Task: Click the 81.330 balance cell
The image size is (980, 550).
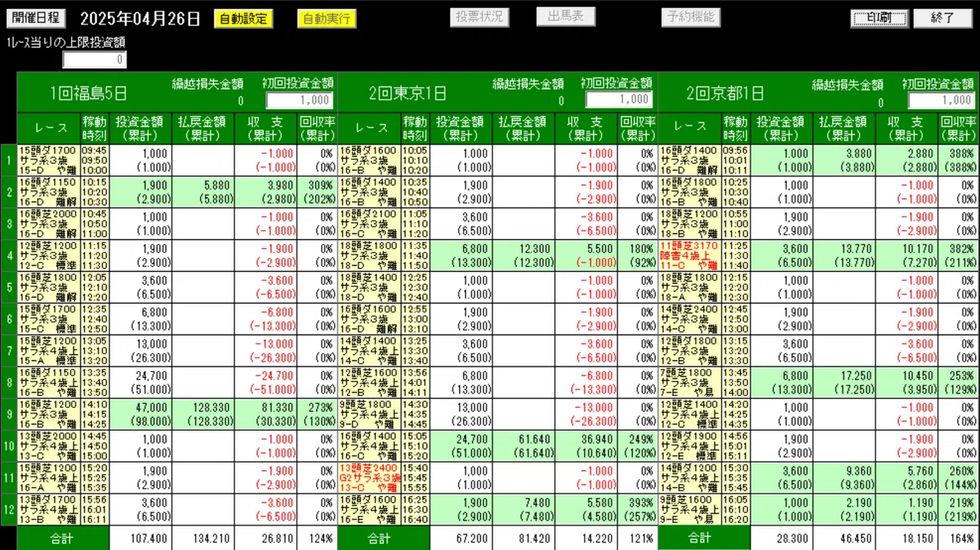Action: [x=266, y=415]
